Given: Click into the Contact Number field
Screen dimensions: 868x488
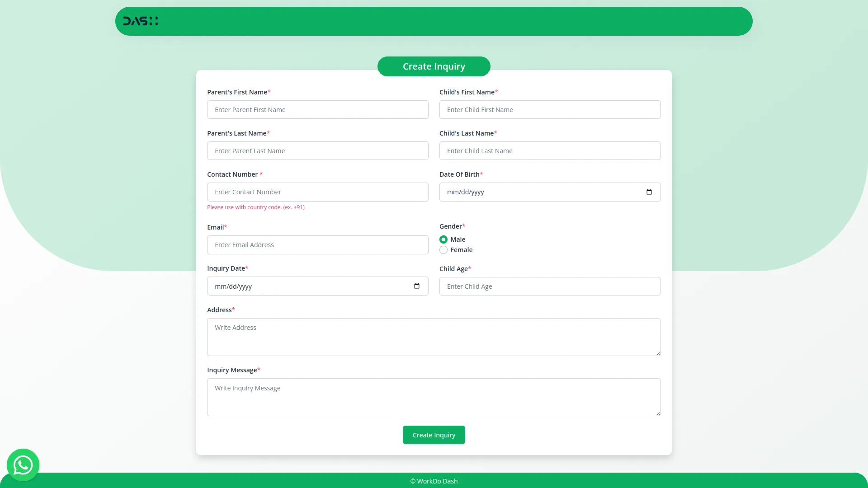Looking at the screenshot, I should pos(317,192).
